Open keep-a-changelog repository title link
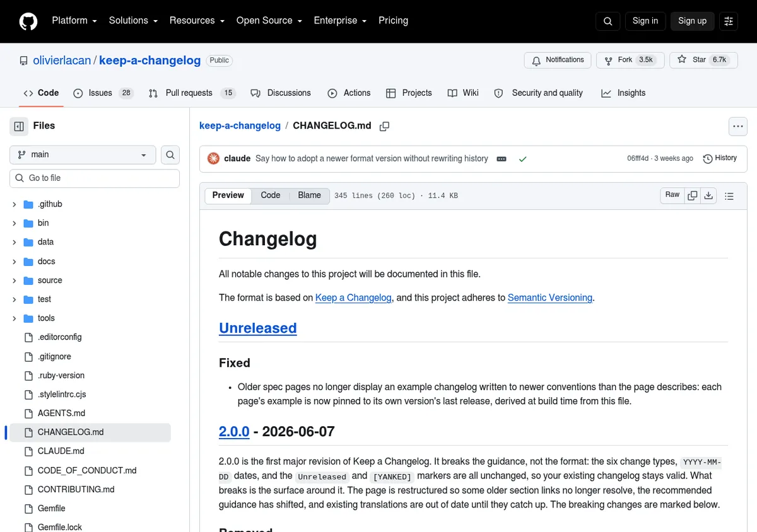 (150, 61)
